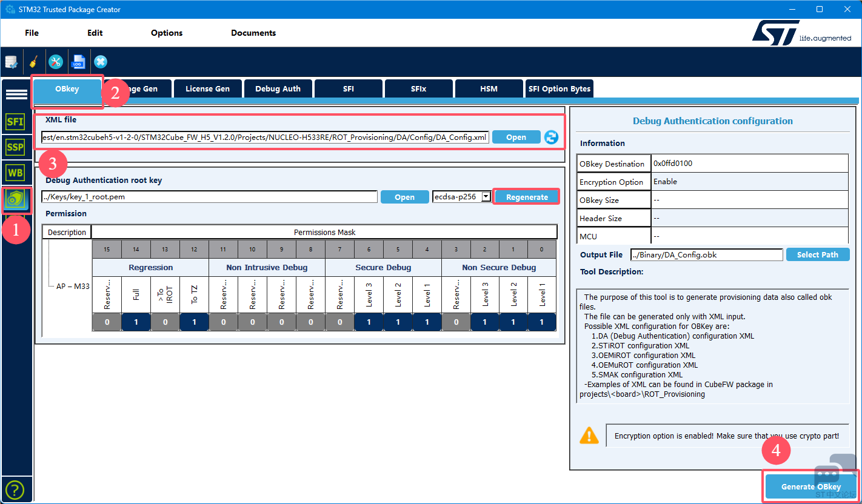Click the Regenerate button
The width and height of the screenshot is (862, 504).
[x=527, y=197]
